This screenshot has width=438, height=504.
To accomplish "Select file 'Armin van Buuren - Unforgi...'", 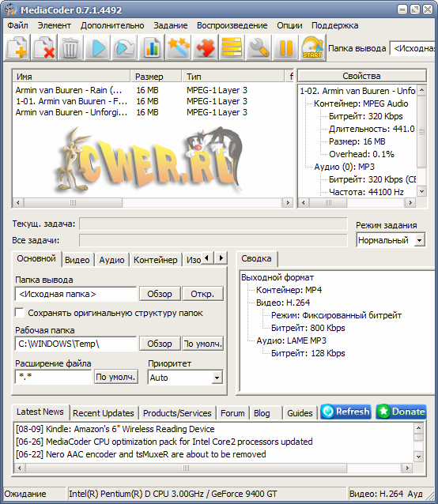I will click(x=71, y=112).
